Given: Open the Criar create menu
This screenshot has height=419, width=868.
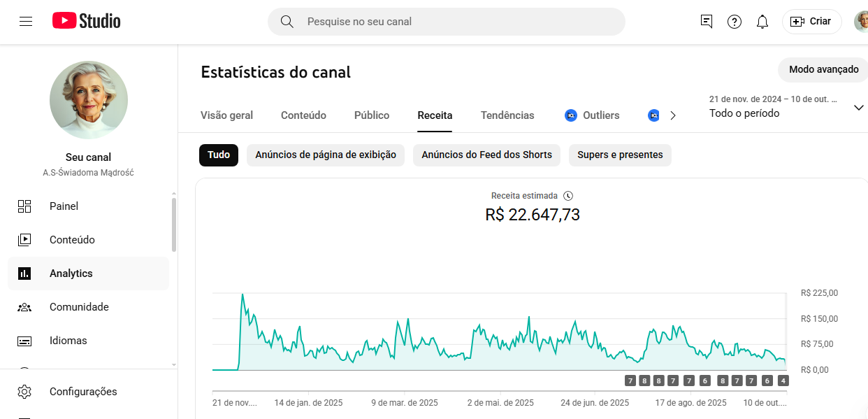Looking at the screenshot, I should pyautogui.click(x=811, y=22).
